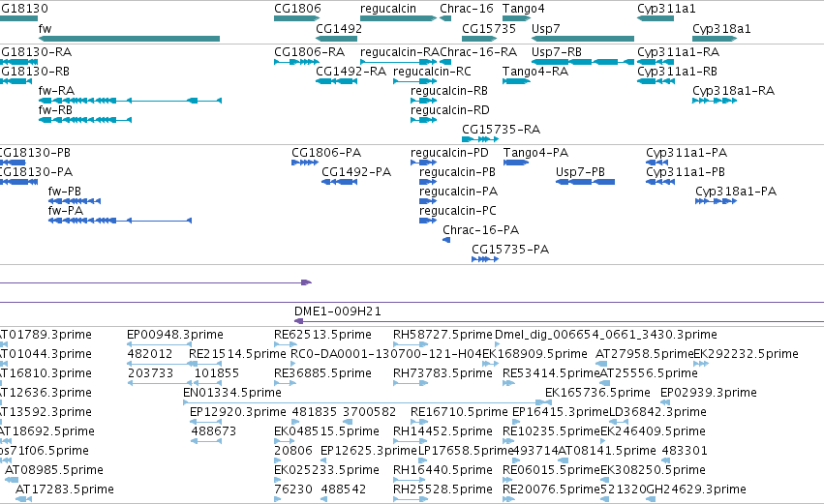Select transcript label fw-RA
This screenshot has width=824, height=504.
[x=57, y=91]
